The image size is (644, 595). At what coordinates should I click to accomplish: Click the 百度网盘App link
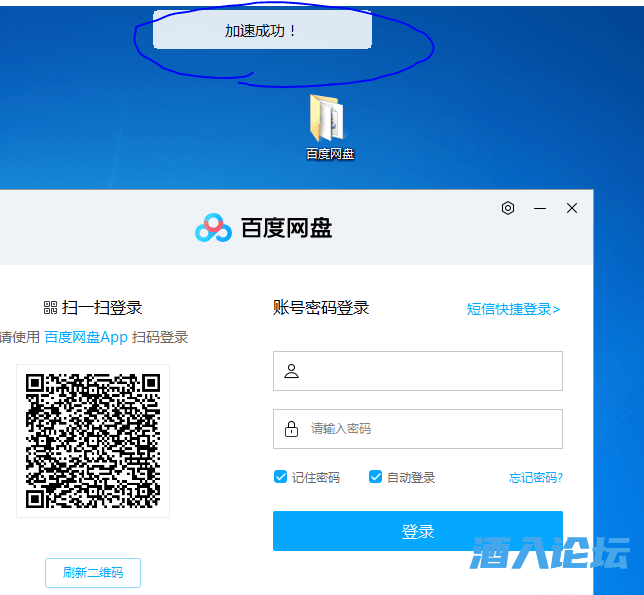click(x=86, y=337)
